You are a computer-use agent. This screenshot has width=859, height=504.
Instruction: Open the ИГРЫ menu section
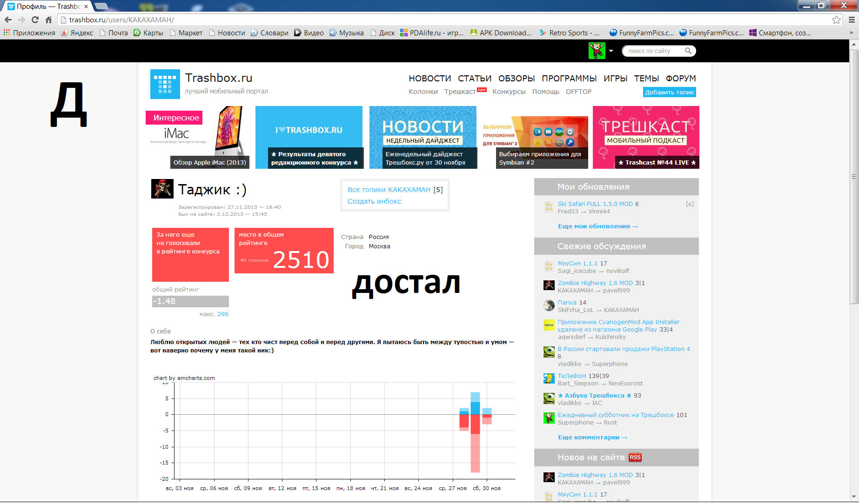[x=616, y=79]
